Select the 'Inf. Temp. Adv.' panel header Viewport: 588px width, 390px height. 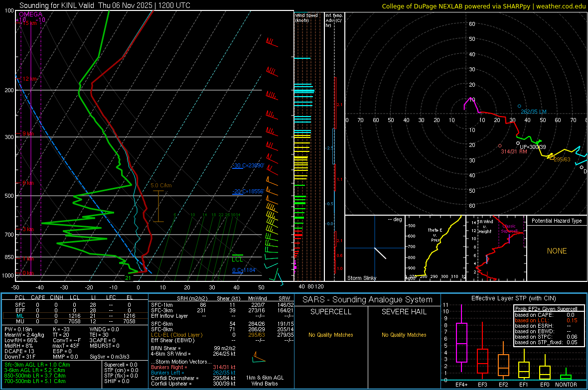(x=334, y=20)
